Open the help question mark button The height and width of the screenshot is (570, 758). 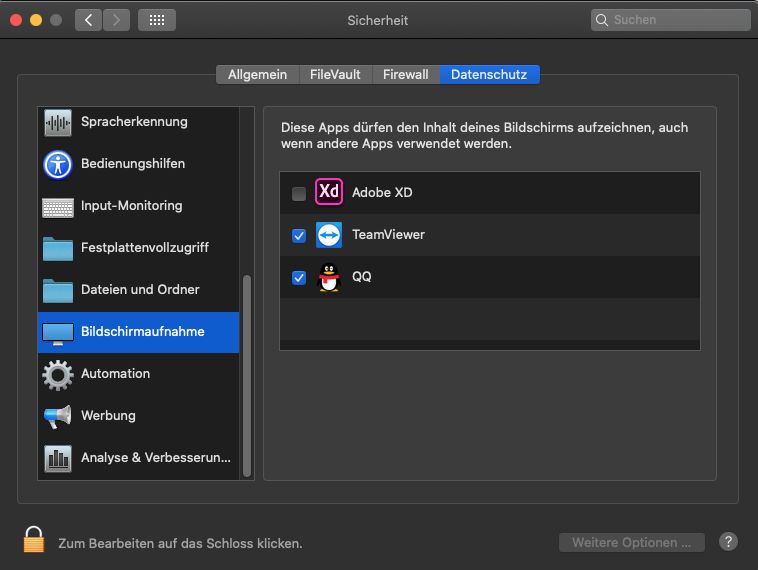click(729, 542)
